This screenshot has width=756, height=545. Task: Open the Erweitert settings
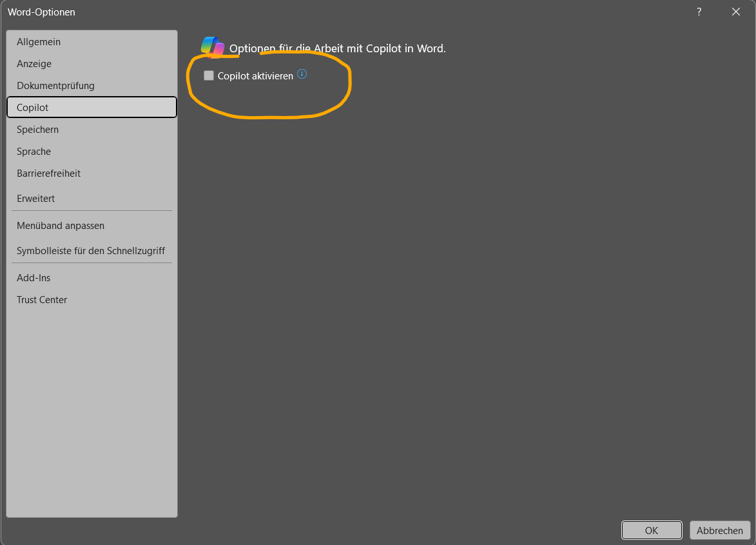pos(92,198)
